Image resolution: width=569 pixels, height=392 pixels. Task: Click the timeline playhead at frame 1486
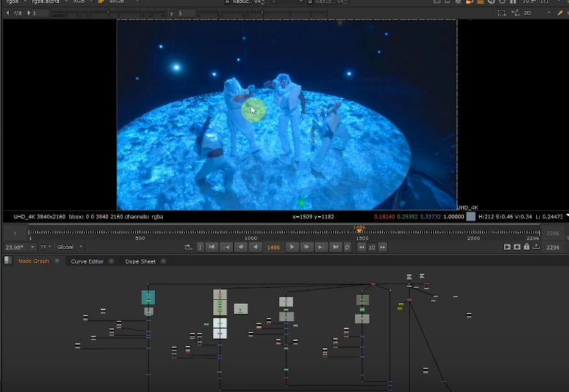click(359, 231)
